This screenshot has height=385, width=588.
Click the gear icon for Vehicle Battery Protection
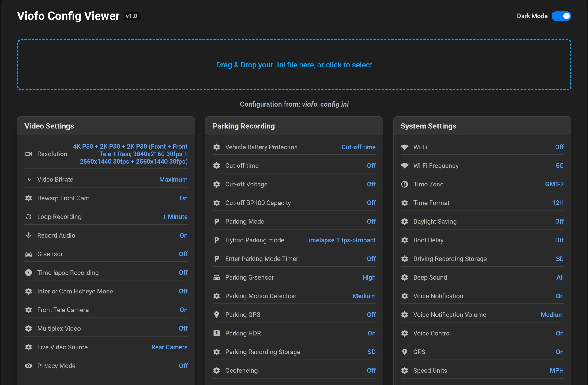(217, 147)
